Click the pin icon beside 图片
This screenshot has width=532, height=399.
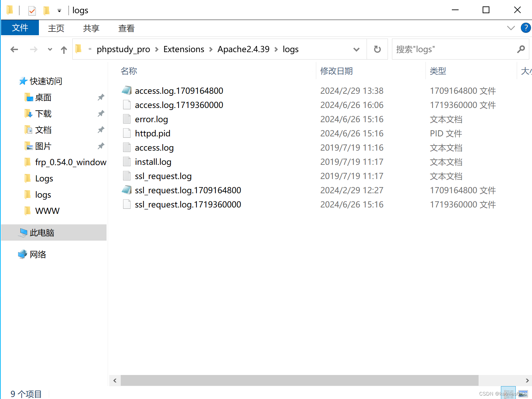click(101, 146)
